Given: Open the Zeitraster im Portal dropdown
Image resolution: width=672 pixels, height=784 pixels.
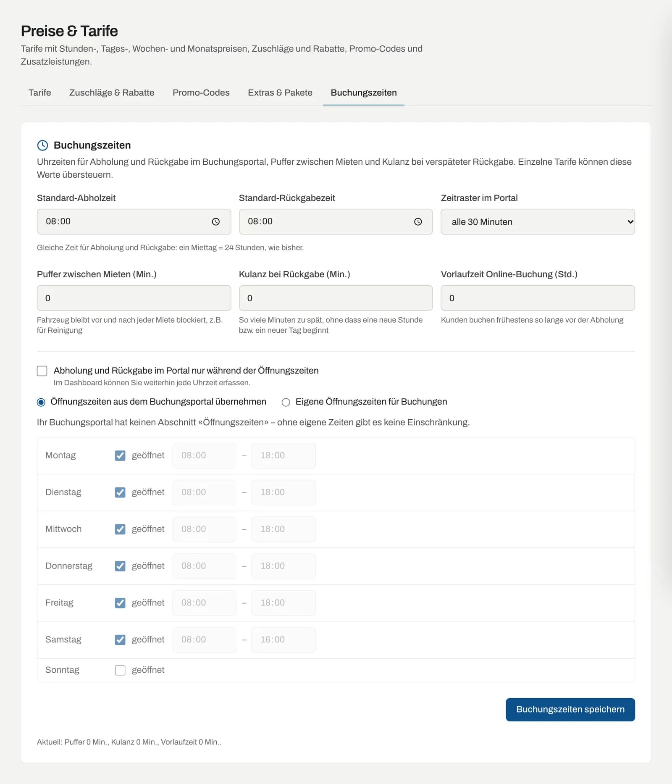Looking at the screenshot, I should point(538,222).
